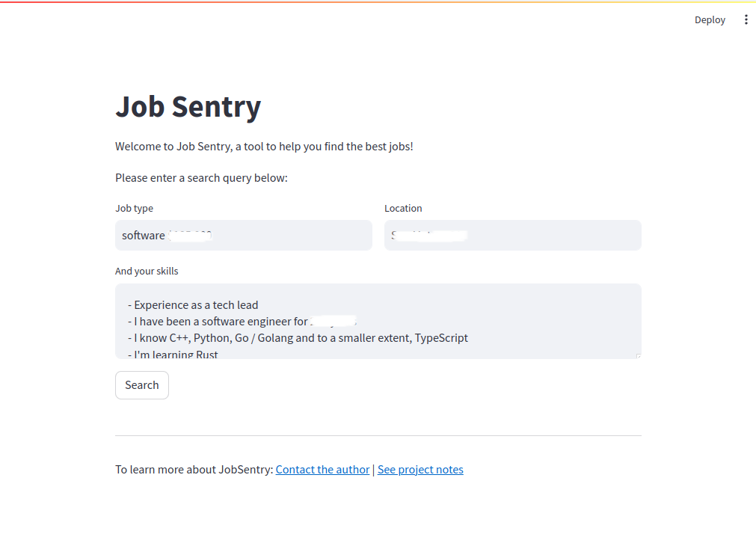Click the "Welcome to Job Sentry" text line
Image resolution: width=756 pixels, height=558 pixels.
point(264,147)
